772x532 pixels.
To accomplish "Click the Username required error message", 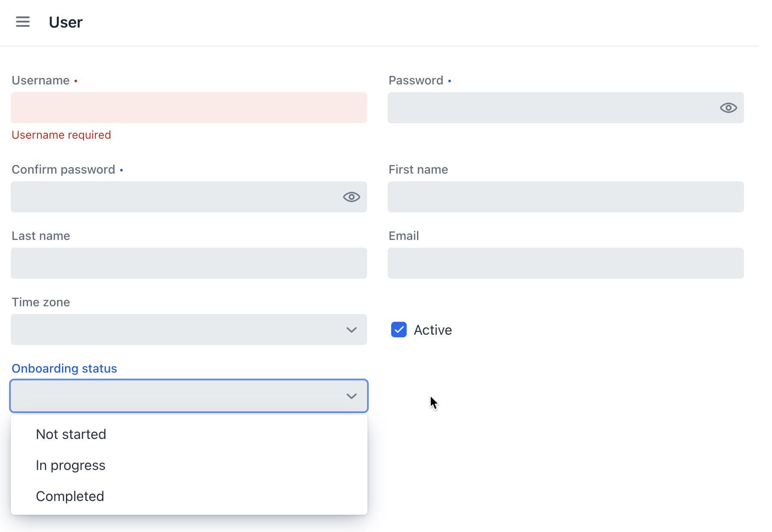I will 61,135.
